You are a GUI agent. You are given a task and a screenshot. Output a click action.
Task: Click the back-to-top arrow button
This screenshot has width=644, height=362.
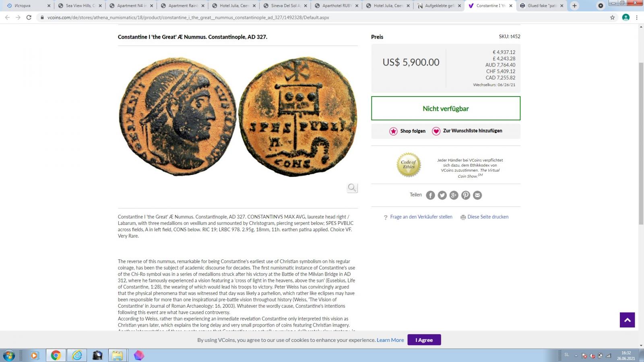coord(627,320)
